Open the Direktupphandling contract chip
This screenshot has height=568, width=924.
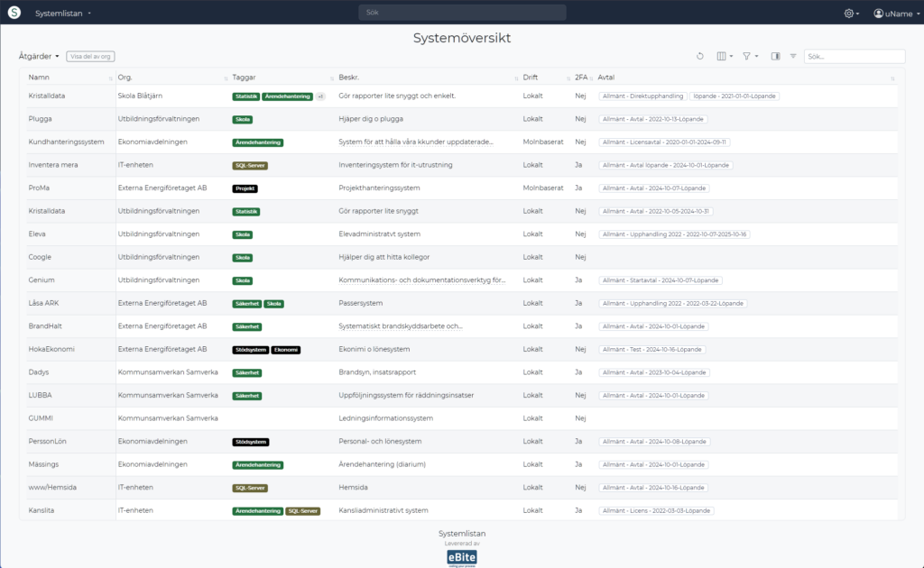[x=642, y=96]
